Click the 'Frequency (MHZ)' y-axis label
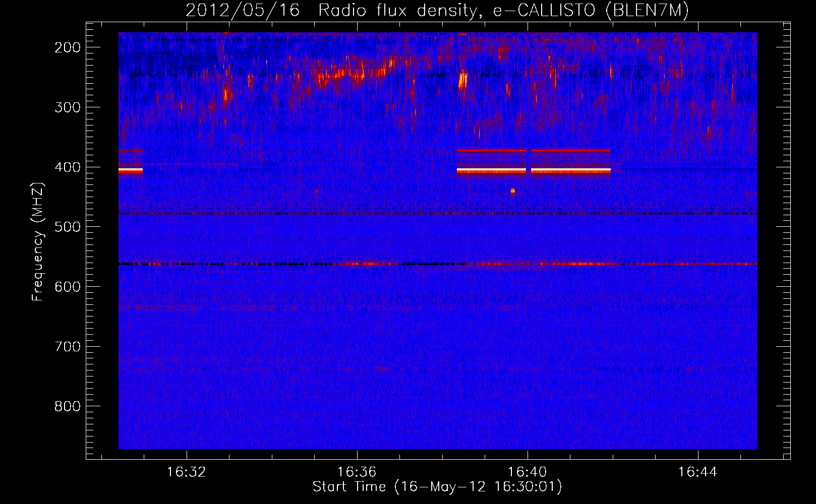This screenshot has width=816, height=504. [x=38, y=242]
